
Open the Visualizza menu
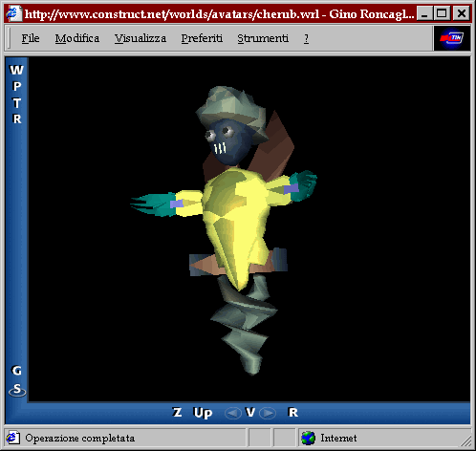[141, 38]
